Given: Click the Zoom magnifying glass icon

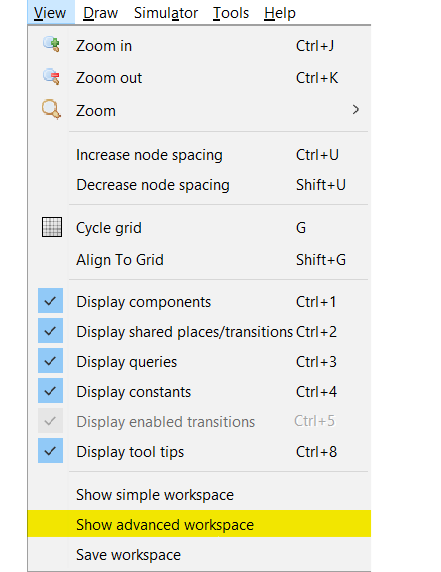Looking at the screenshot, I should pos(51,109).
